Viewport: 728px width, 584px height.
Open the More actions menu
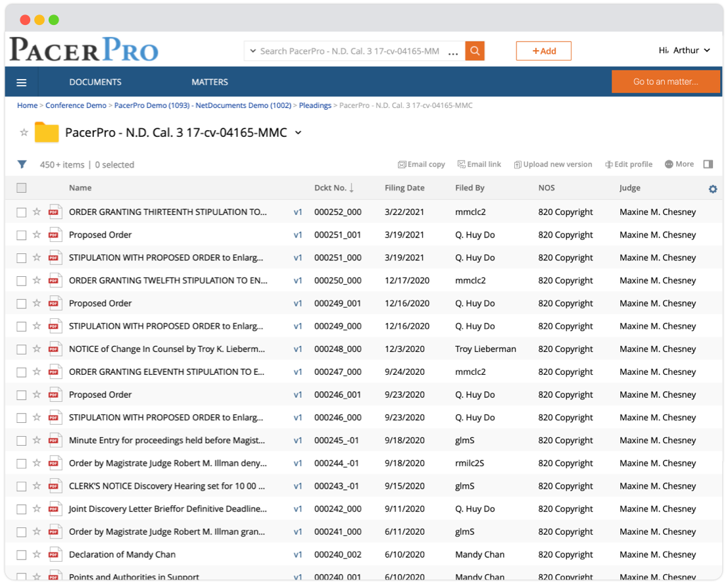[x=679, y=164]
